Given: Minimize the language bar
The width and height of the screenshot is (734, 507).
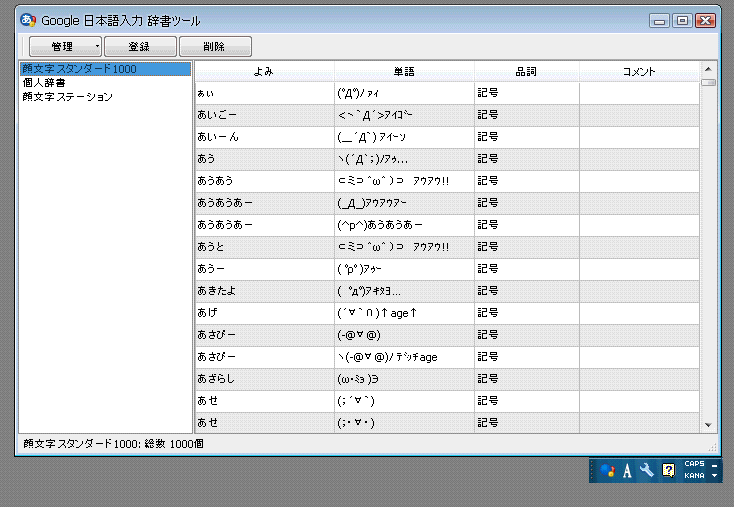Looking at the screenshot, I should coord(714,465).
